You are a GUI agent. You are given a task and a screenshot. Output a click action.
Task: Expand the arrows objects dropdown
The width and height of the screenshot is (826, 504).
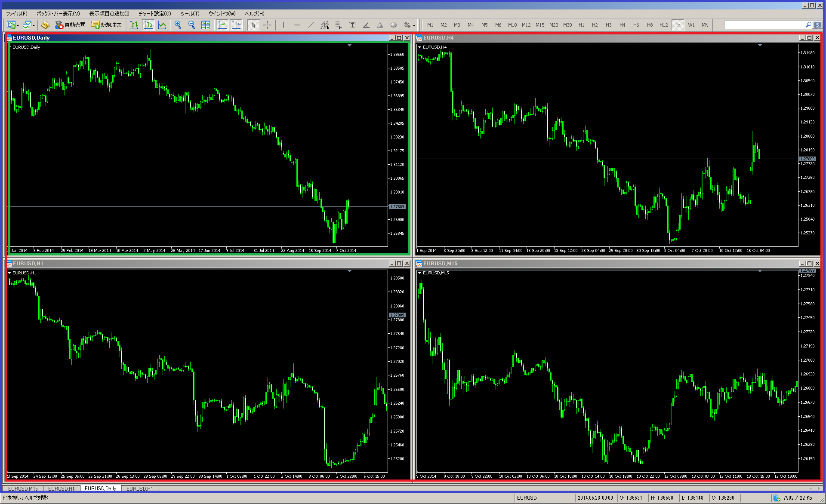pyautogui.click(x=414, y=25)
